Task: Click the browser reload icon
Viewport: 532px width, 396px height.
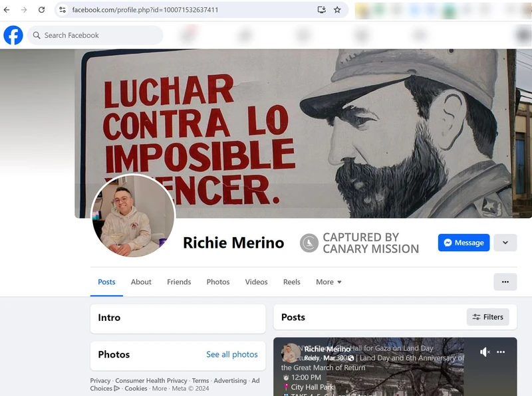Action: point(41,10)
